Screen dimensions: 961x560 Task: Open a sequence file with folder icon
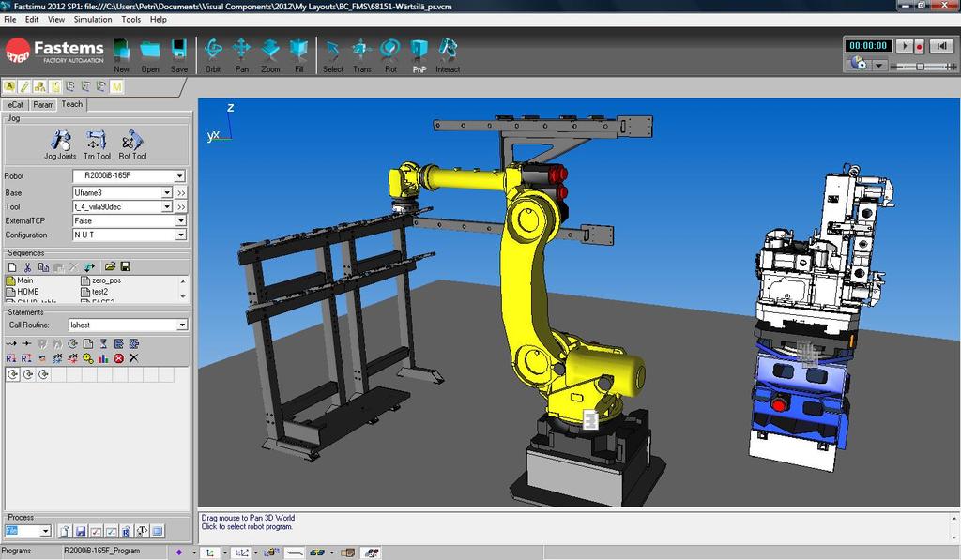pyautogui.click(x=111, y=267)
